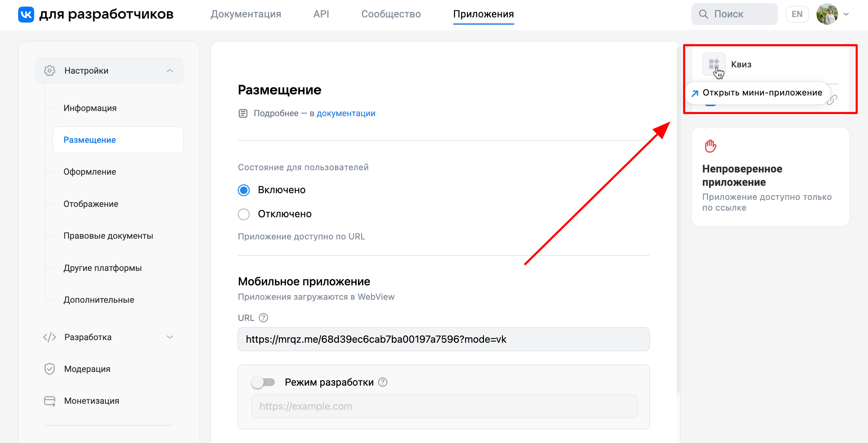
Task: Select the Отключено radio button
Action: [x=244, y=214]
